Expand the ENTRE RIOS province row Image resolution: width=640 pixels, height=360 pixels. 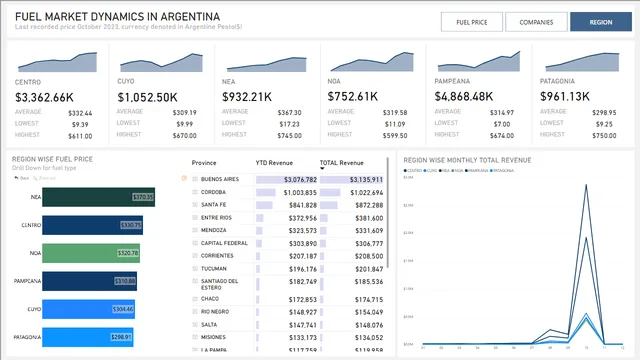[195, 218]
